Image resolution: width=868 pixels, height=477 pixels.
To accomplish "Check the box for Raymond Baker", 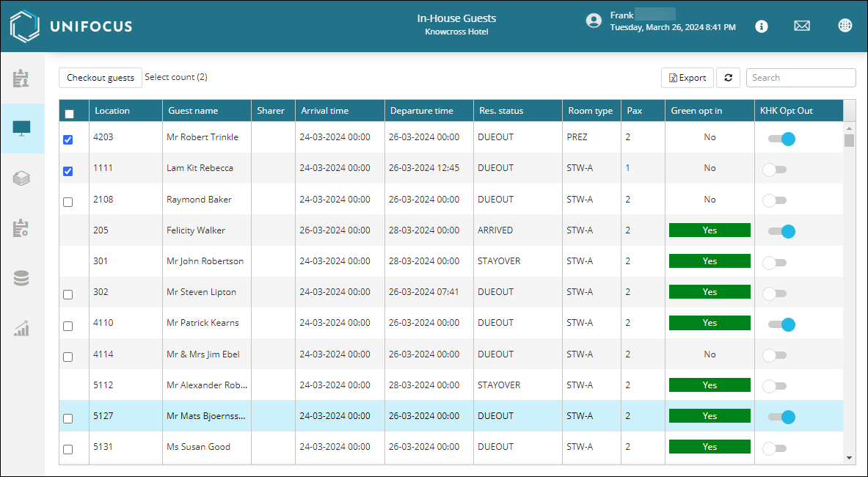I will (68, 203).
